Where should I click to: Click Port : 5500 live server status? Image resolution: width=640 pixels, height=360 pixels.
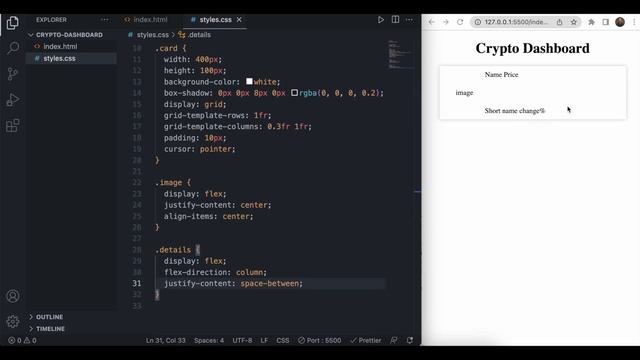click(x=320, y=340)
